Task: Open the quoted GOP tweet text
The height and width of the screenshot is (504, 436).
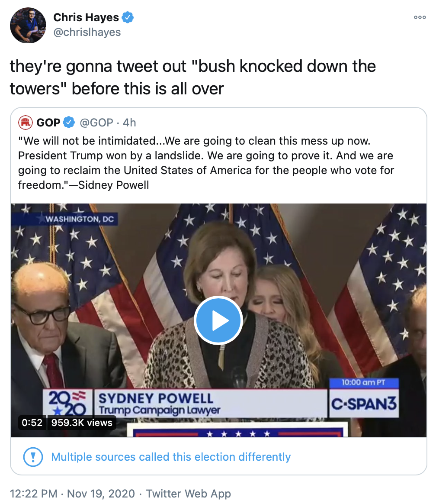Action: point(206,163)
